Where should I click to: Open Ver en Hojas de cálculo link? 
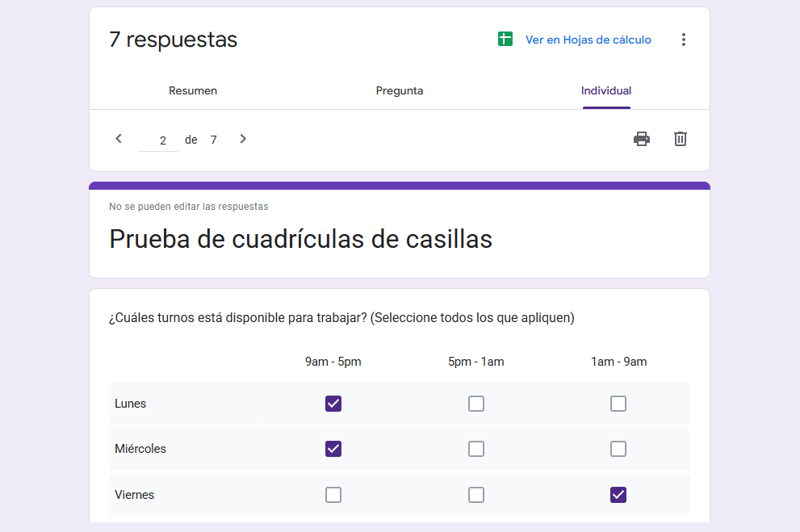click(x=588, y=40)
